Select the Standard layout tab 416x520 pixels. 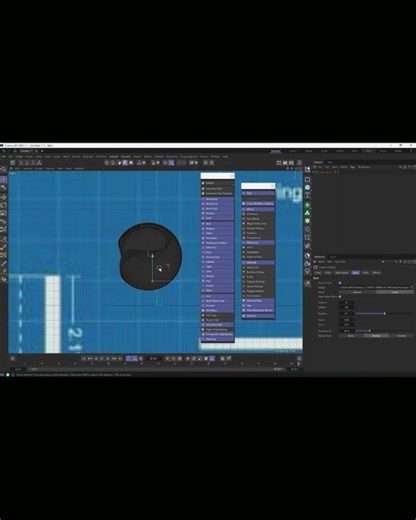tap(275, 151)
